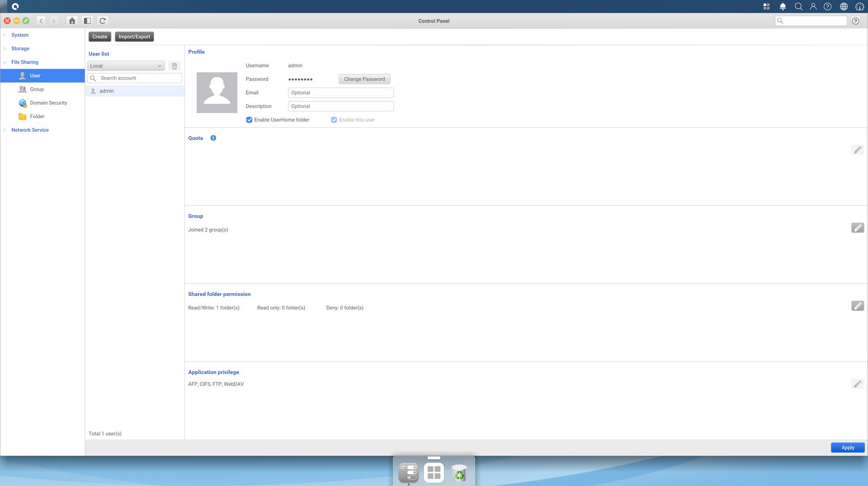Open the app launcher grid in the dock
This screenshot has height=486, width=868.
click(x=434, y=472)
